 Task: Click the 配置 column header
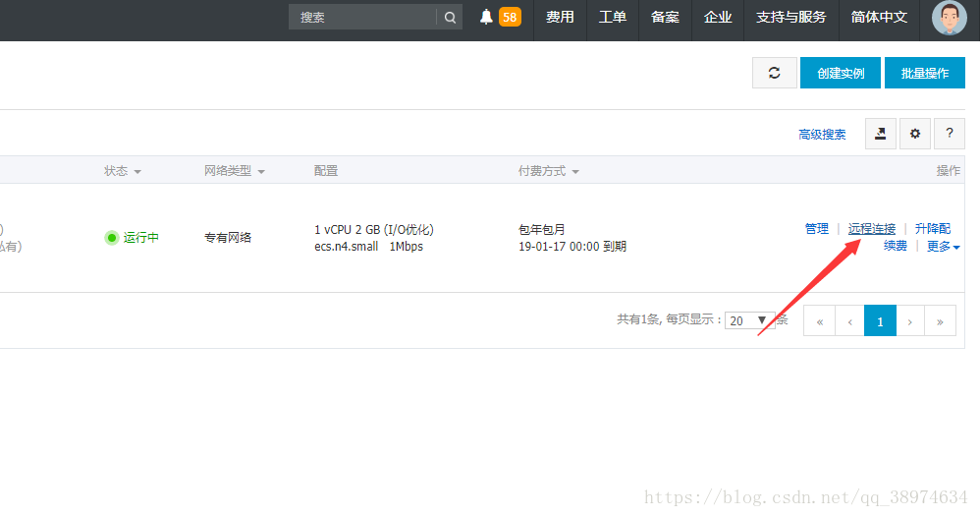pos(326,171)
